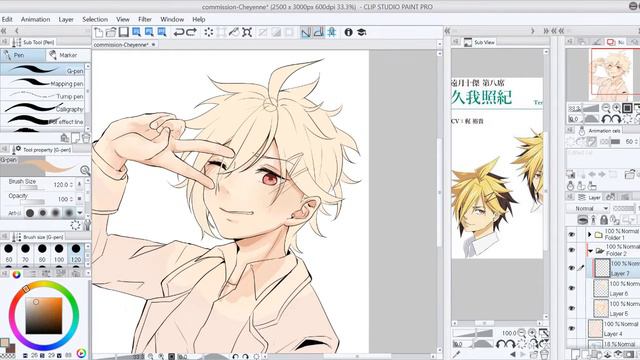Undo the last action
This screenshot has height=360, width=640.
pos(179,32)
